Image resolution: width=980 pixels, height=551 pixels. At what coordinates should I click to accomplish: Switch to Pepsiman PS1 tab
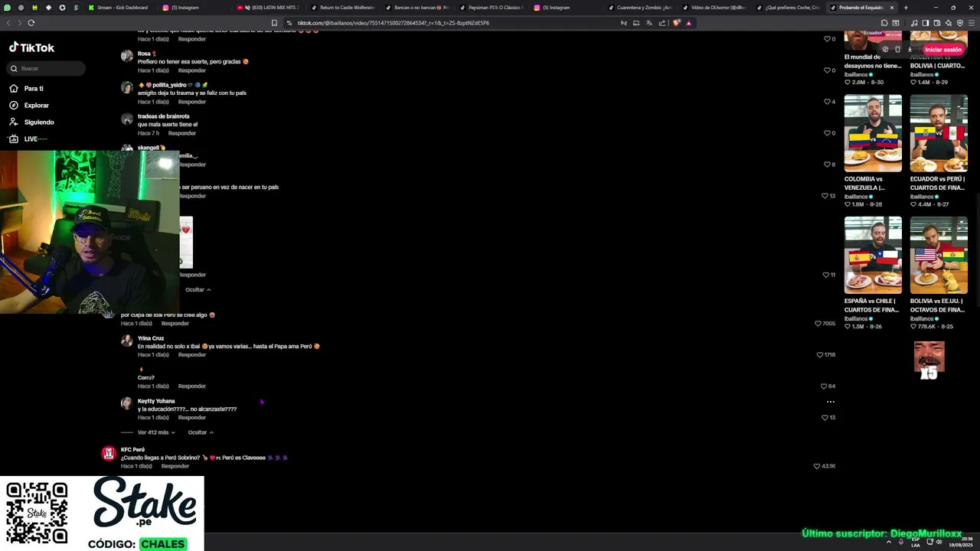(491, 8)
